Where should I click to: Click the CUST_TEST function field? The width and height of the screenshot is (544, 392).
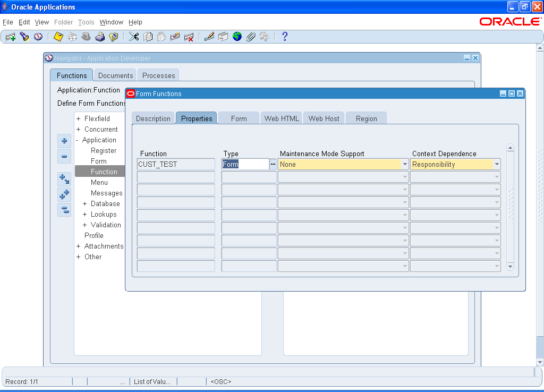(x=176, y=165)
